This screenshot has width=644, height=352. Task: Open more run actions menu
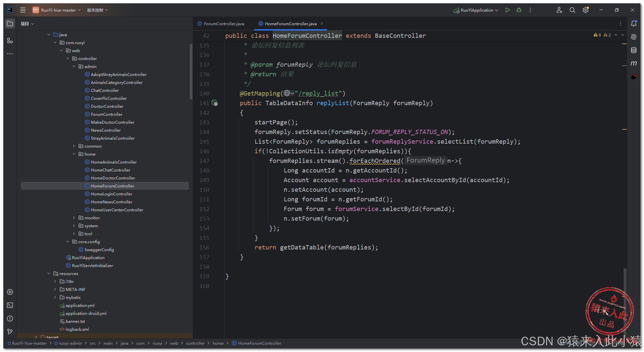(x=530, y=10)
